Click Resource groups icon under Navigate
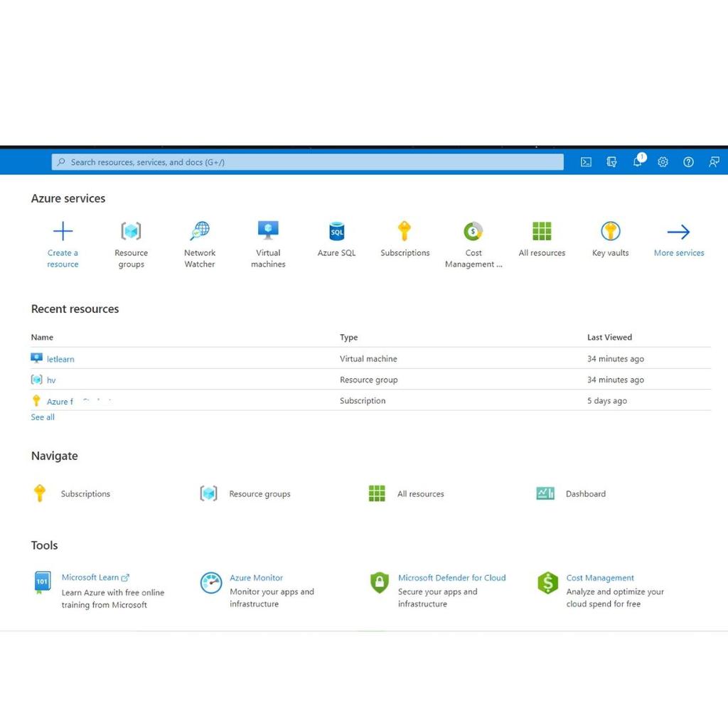 pos(208,493)
